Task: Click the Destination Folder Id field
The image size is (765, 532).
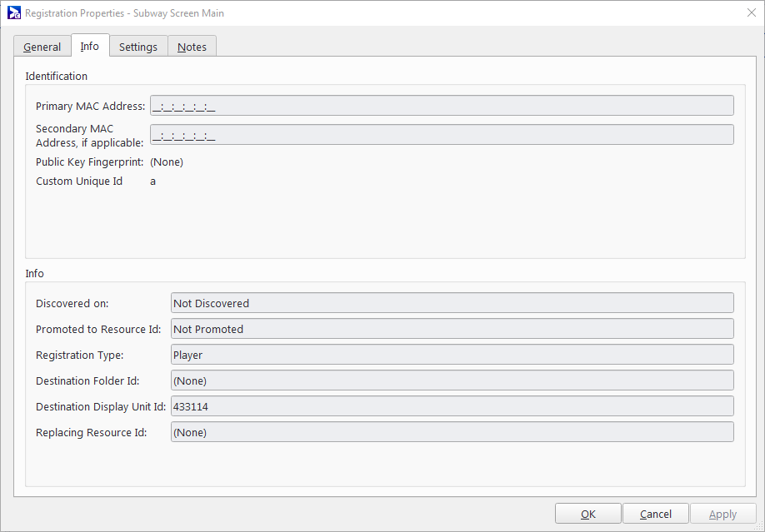Action: (452, 380)
